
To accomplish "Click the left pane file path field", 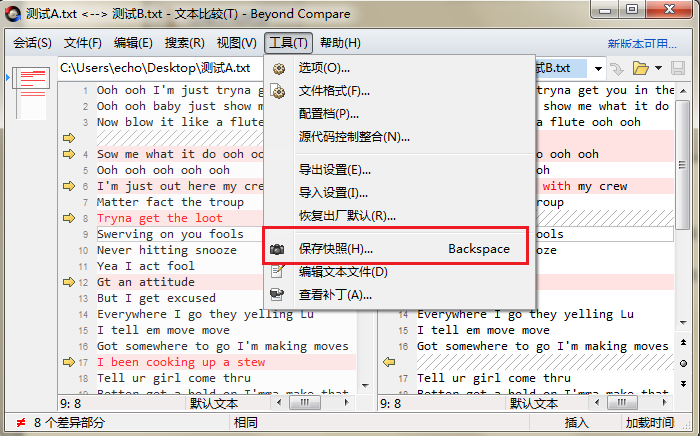I will (160, 68).
